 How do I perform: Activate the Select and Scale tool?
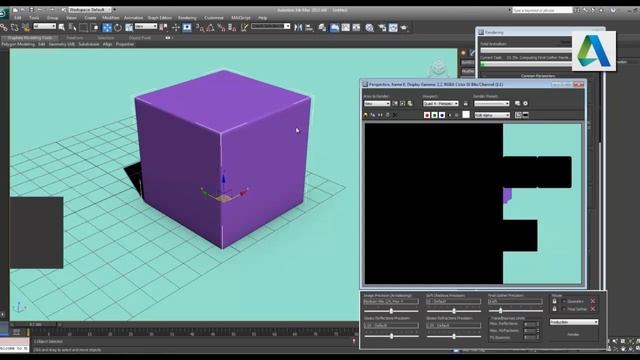point(129,27)
